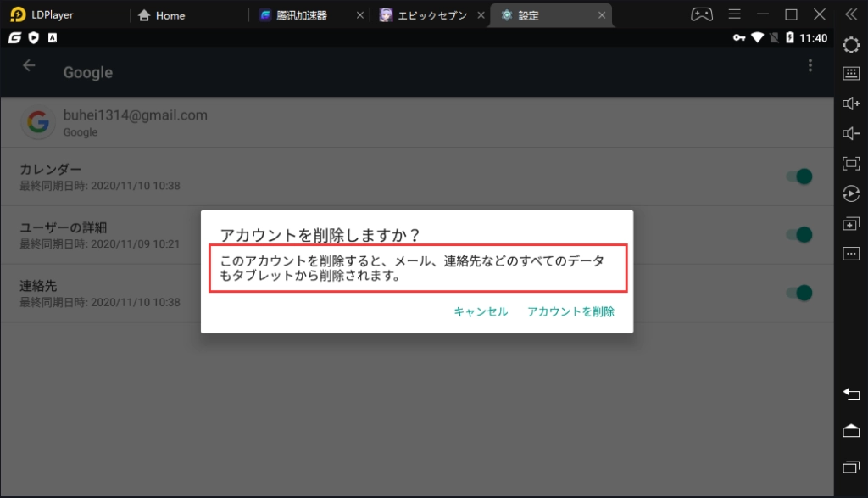Click the Google G account logo
Screen dimensions: 868x498
point(38,122)
